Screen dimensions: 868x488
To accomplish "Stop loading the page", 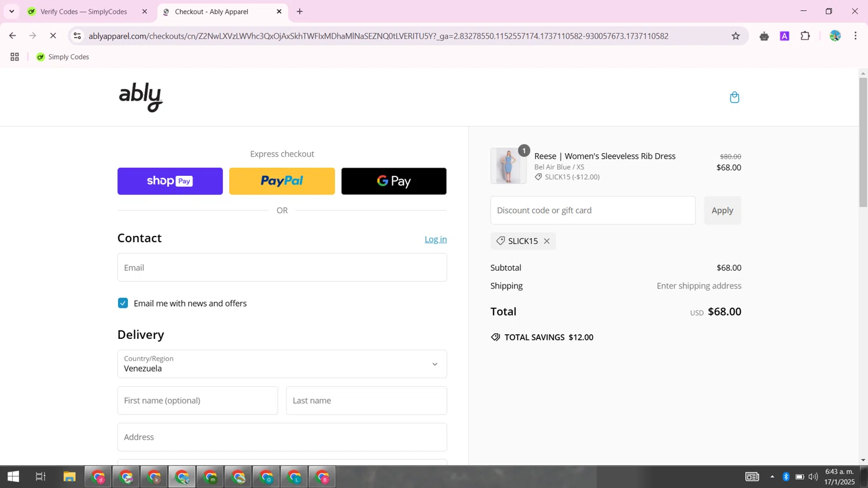I will click(x=53, y=36).
